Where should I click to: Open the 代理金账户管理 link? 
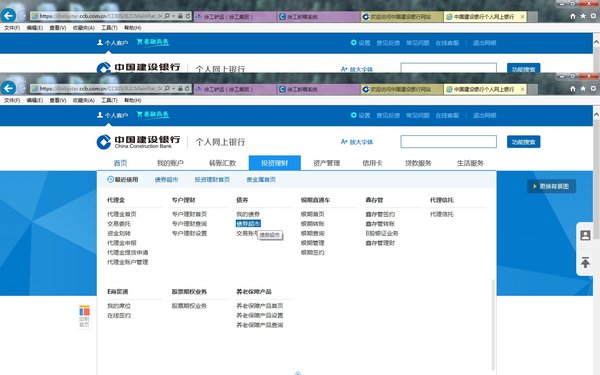pyautogui.click(x=127, y=262)
